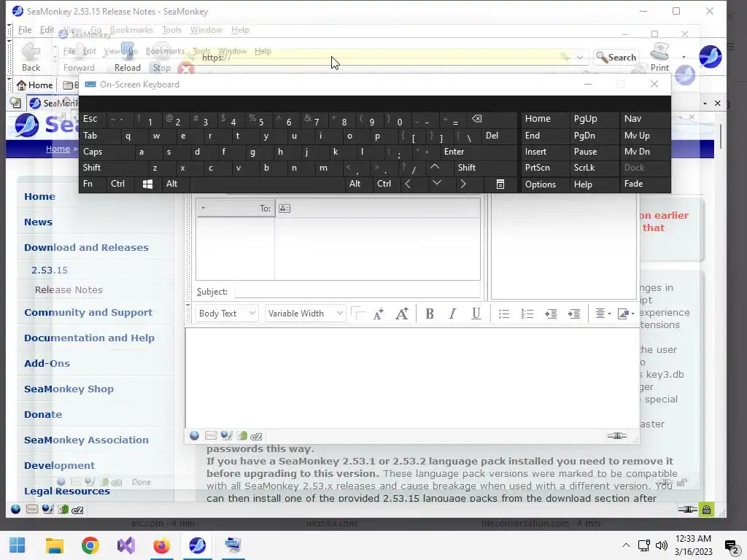Screen dimensions: 747x560
Task: Open the Download and Releases sidebar link
Action: [x=86, y=248]
